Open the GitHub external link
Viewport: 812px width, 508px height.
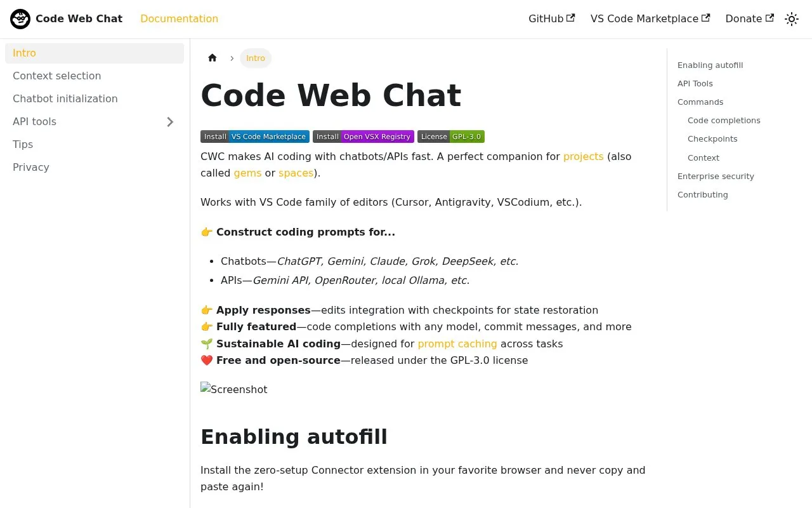(552, 19)
